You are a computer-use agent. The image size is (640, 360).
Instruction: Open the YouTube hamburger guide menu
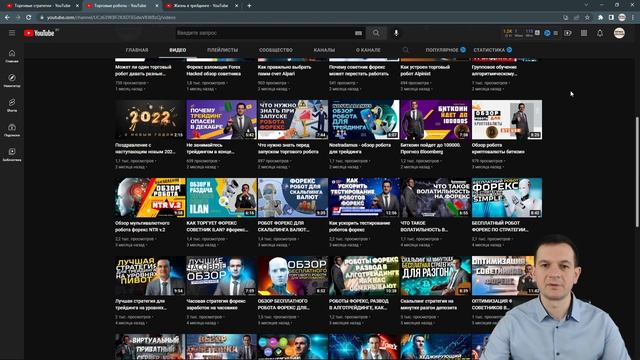coord(12,33)
